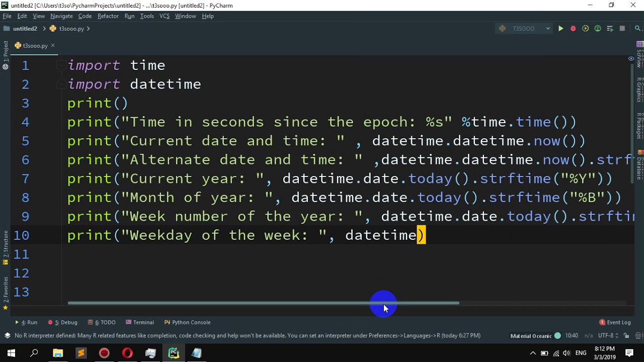Open the 4: Run tool window
Viewport: 644px width, 362px height.
[x=26, y=322]
